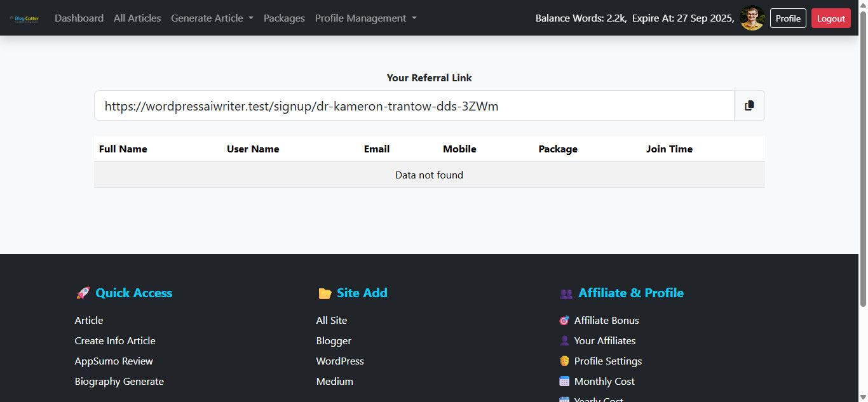
Task: Click the Blog Cutter logo
Action: 25,18
